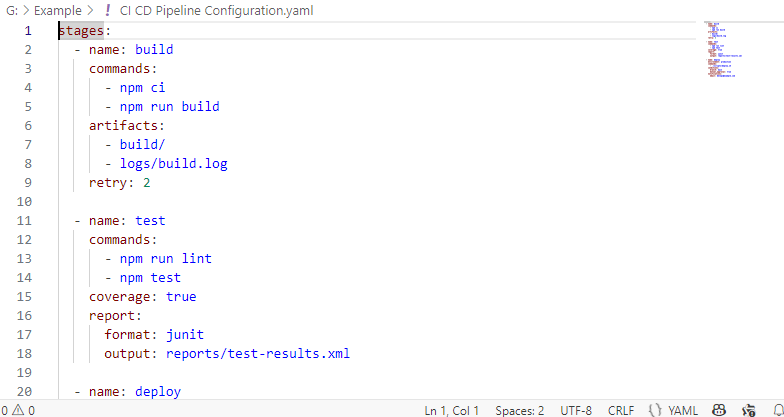Select the Example folder breadcrumb
Image resolution: width=784 pixels, height=417 pixels.
(x=58, y=10)
